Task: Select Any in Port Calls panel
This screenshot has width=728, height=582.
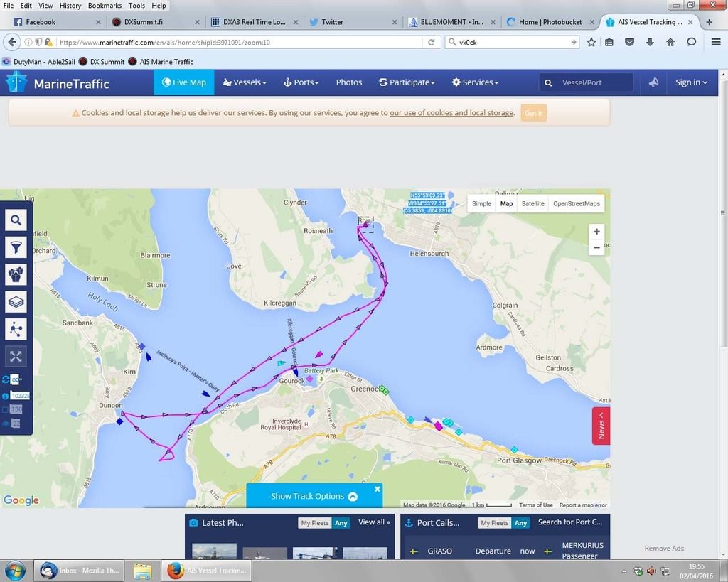Action: pos(521,523)
